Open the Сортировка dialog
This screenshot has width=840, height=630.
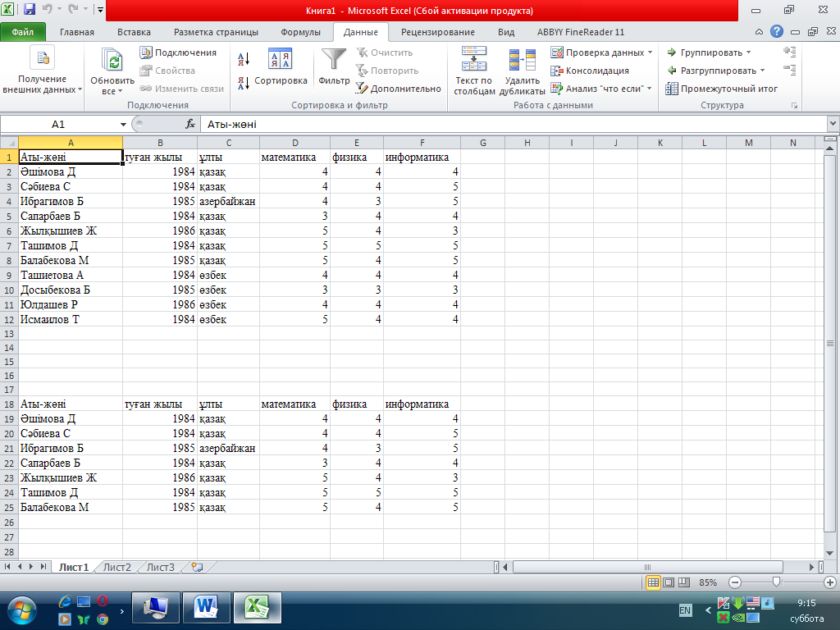tap(281, 66)
